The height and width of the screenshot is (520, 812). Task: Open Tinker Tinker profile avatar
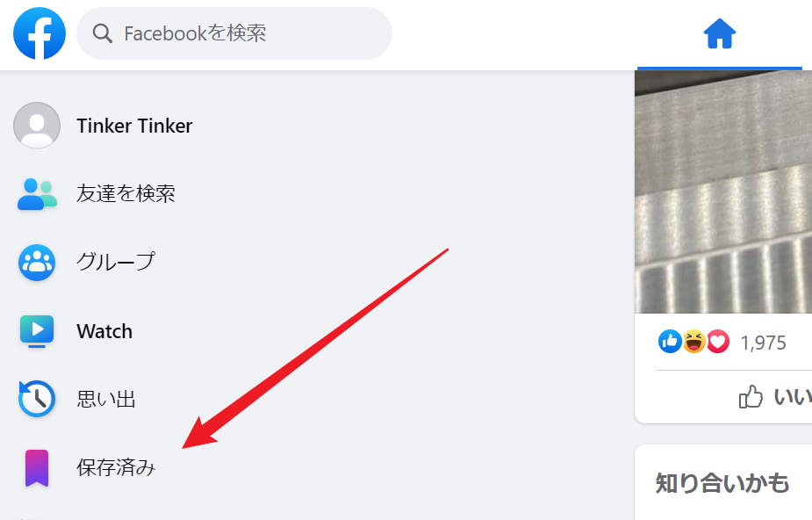[x=37, y=126]
